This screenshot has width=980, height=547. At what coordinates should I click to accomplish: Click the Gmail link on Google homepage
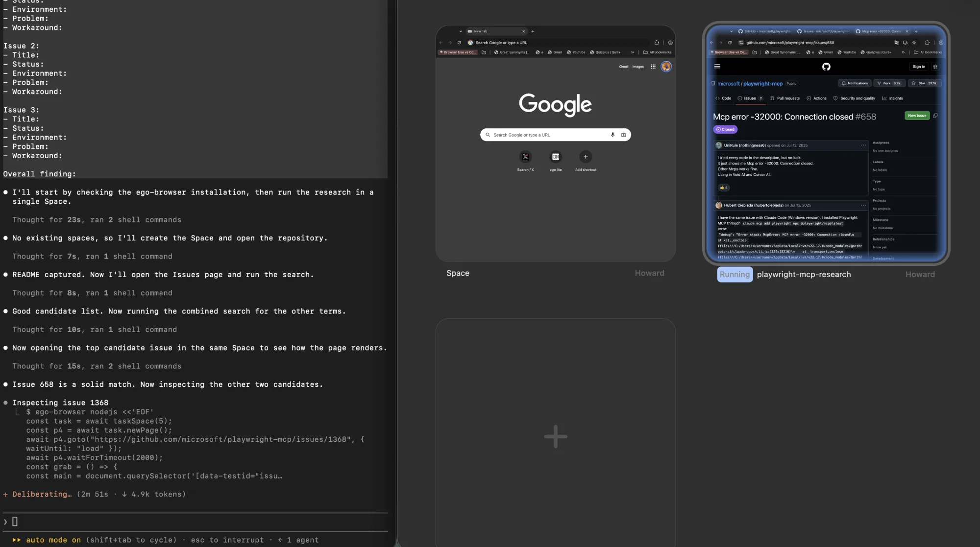click(x=623, y=67)
